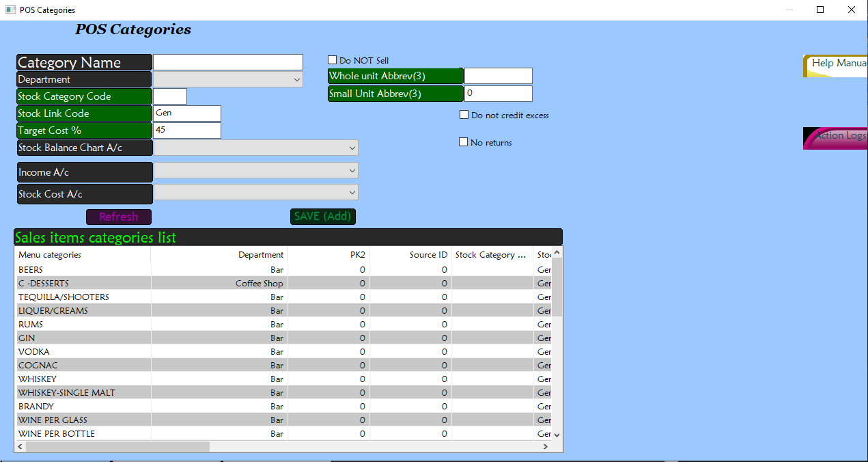Open the Action Logs button

click(x=835, y=138)
